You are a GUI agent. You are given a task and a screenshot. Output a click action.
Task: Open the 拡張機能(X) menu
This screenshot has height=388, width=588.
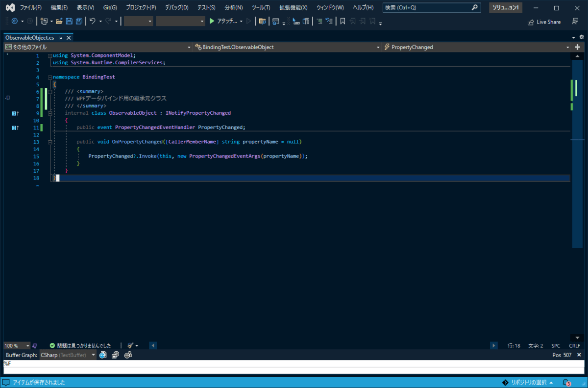tap(294, 8)
